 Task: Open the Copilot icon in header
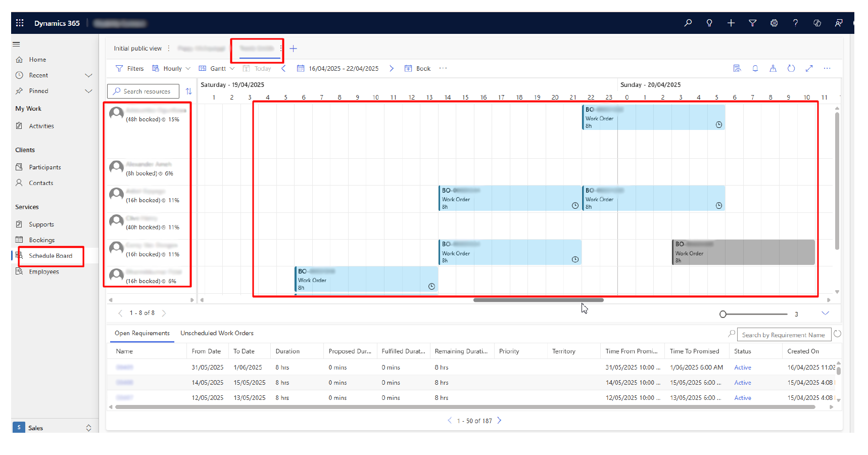point(817,23)
